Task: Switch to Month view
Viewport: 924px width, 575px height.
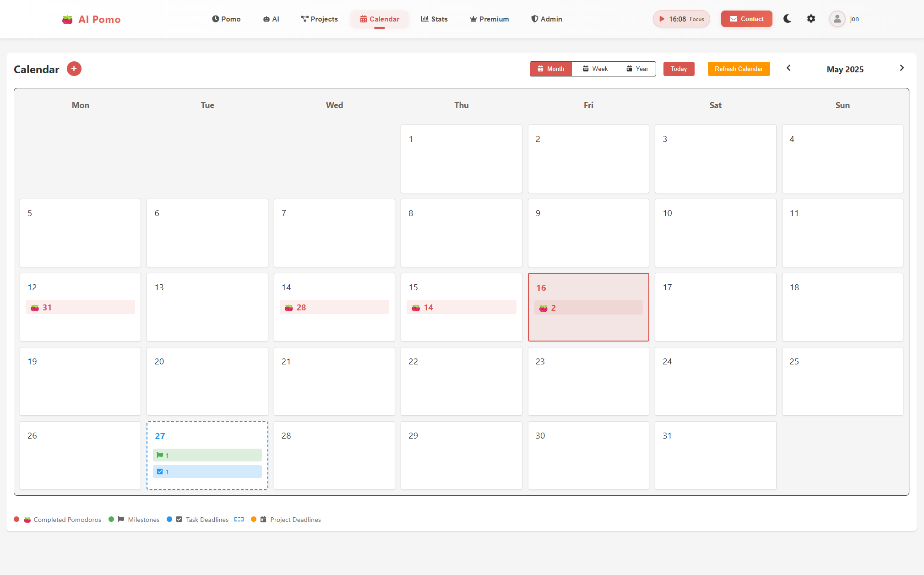Action: pyautogui.click(x=551, y=69)
